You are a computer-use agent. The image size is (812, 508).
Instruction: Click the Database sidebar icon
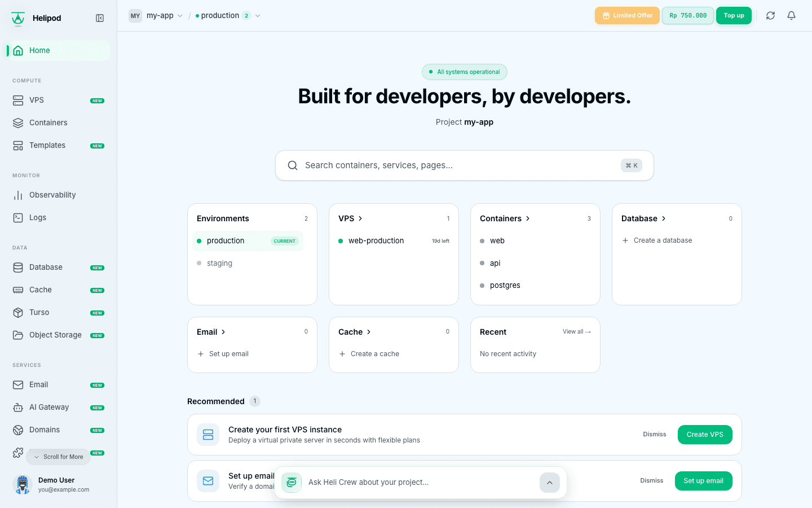click(18, 267)
